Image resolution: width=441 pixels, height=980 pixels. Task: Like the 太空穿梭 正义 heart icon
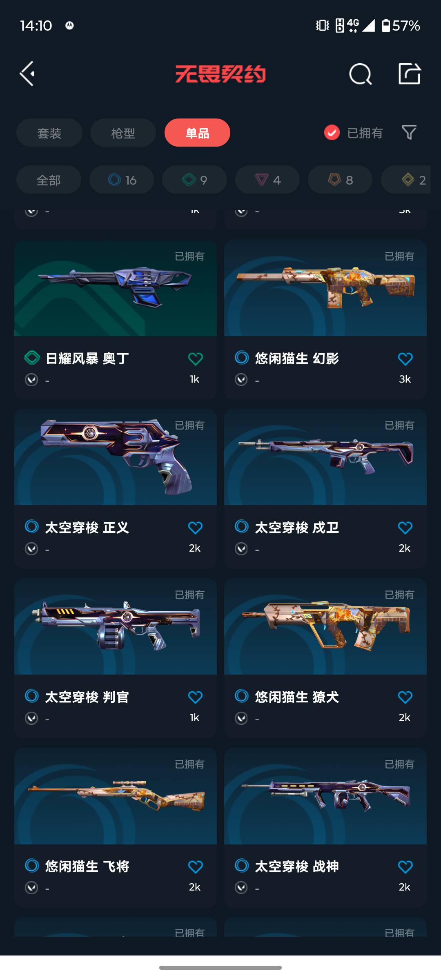(x=195, y=528)
